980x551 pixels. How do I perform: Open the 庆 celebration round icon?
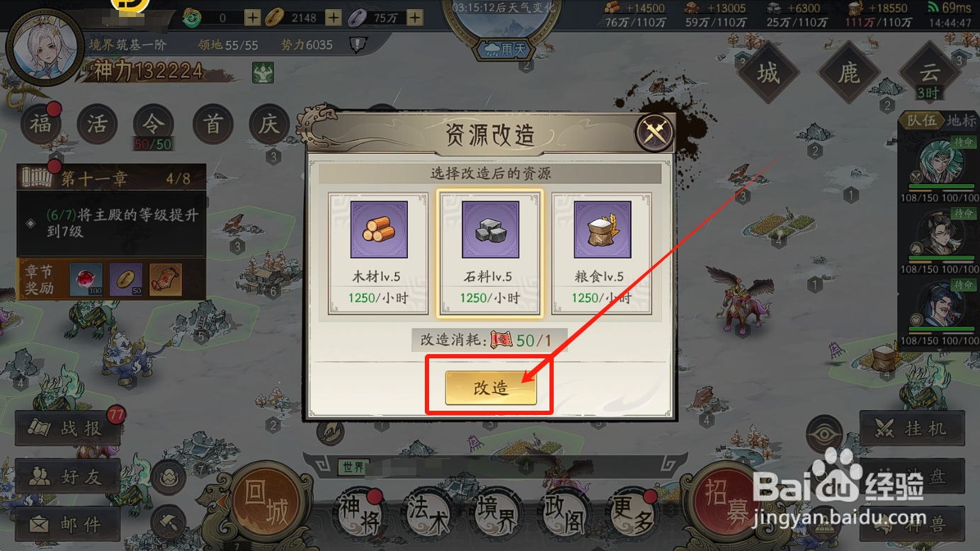[x=269, y=125]
